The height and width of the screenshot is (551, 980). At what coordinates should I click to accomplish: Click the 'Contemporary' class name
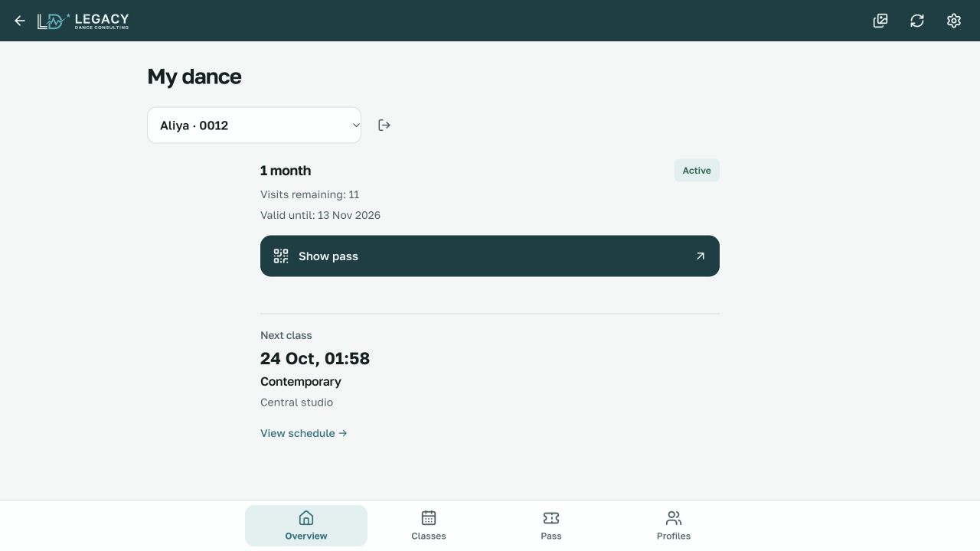301,381
